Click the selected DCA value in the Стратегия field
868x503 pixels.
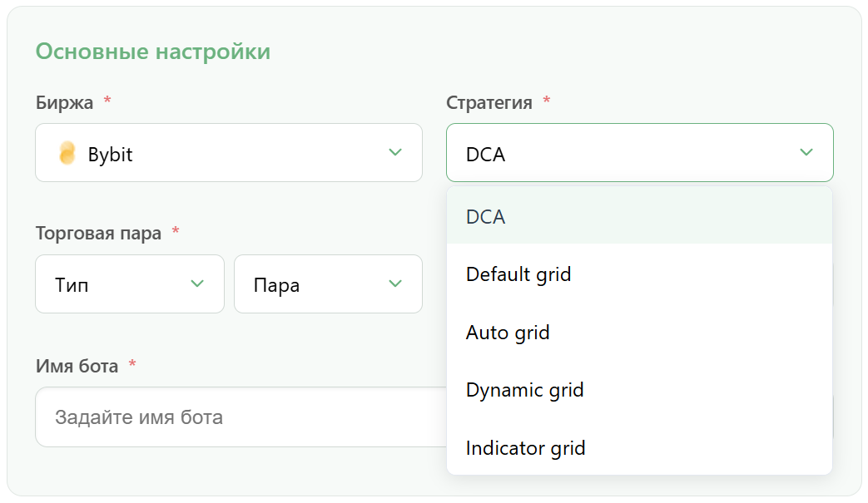[485, 155]
